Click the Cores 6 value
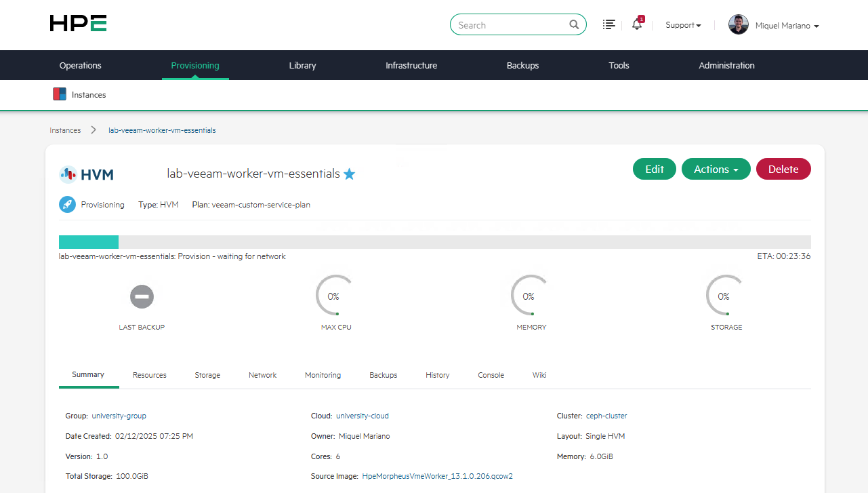This screenshot has width=868, height=493. [337, 456]
